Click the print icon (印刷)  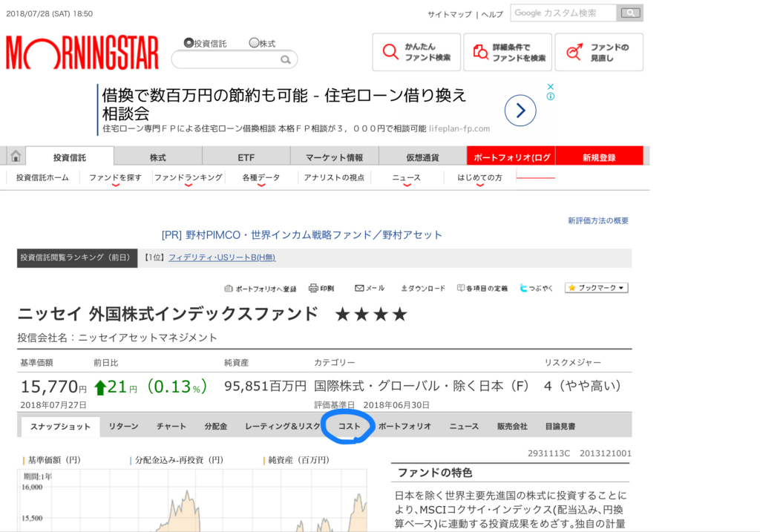pyautogui.click(x=313, y=289)
